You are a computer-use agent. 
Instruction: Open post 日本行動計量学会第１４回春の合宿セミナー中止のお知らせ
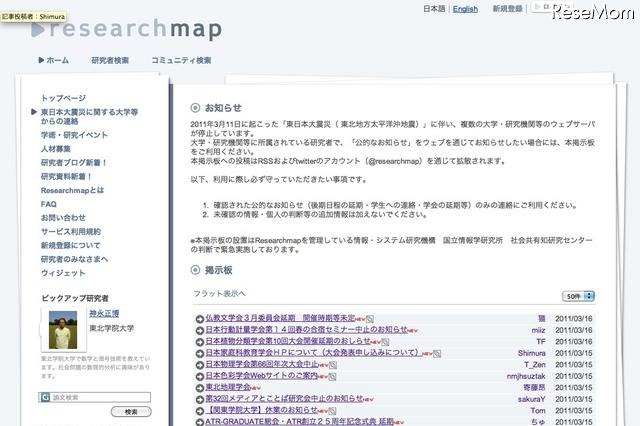[x=307, y=330]
